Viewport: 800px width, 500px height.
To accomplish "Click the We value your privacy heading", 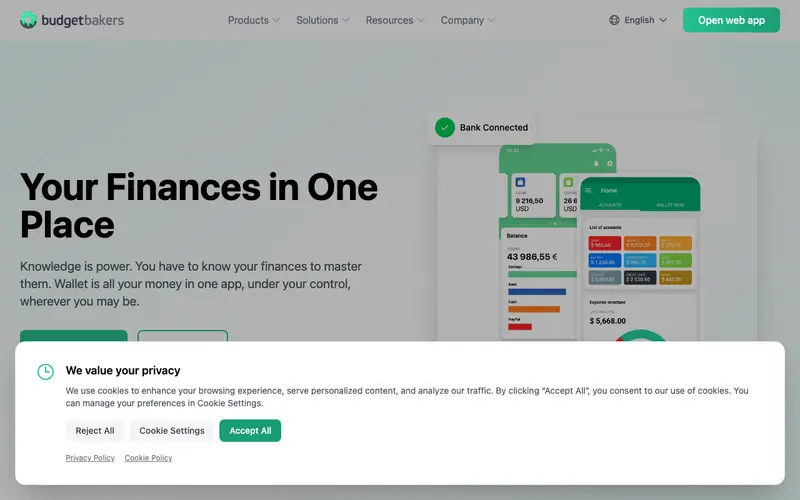I will coord(123,370).
